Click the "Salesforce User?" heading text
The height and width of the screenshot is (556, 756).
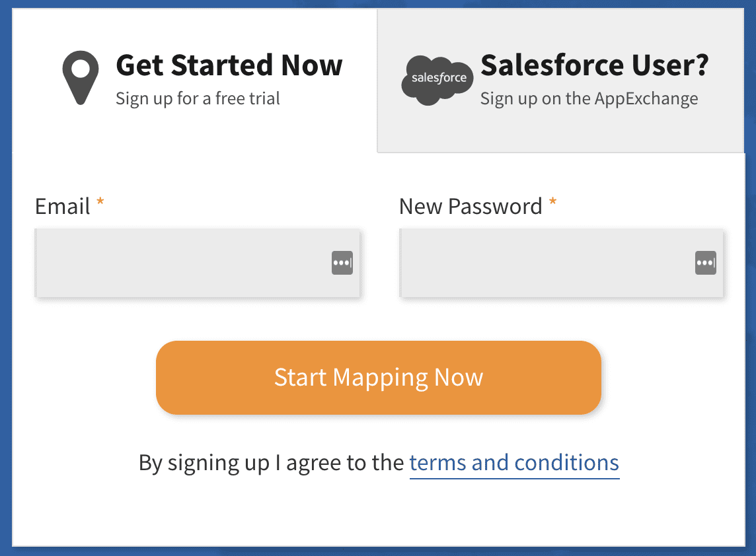pyautogui.click(x=594, y=65)
